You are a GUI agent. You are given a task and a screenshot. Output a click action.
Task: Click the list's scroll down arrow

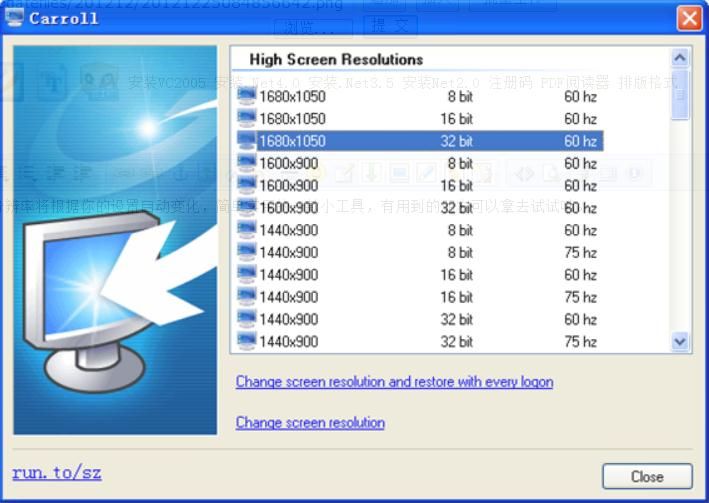point(680,342)
